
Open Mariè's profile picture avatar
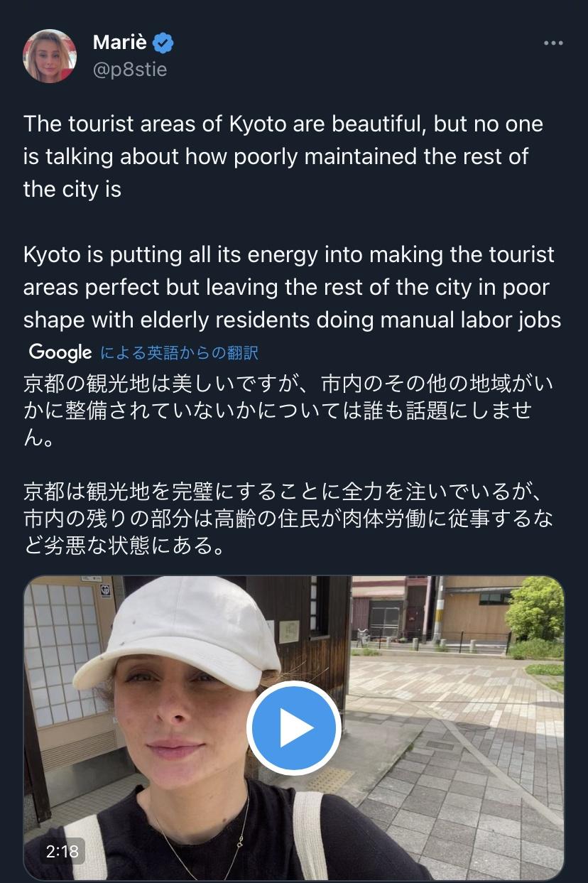click(x=50, y=55)
